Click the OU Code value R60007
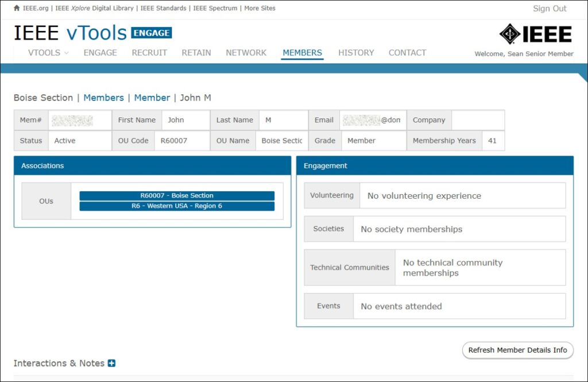Viewport: 588px width, 382px height. pyautogui.click(x=173, y=141)
